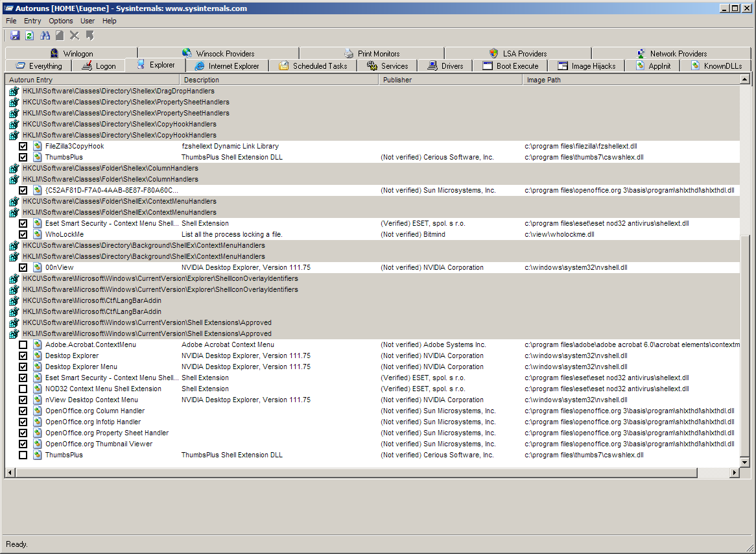
Task: Click the Drivers tab computer icon
Action: tap(432, 66)
